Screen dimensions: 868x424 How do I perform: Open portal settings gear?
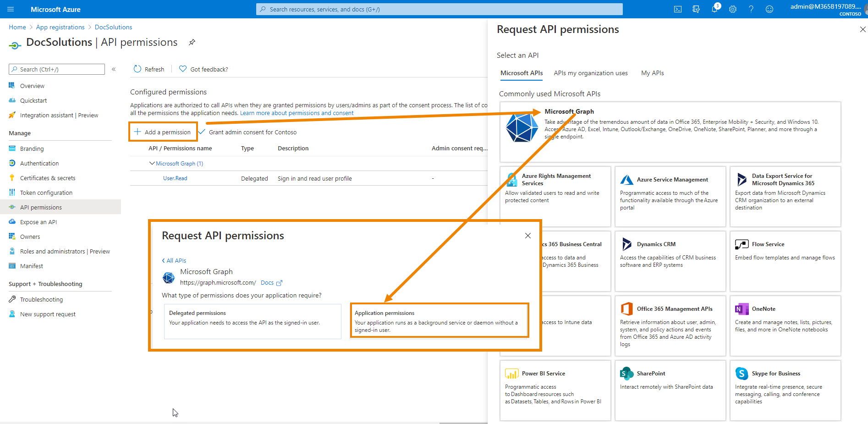point(733,9)
